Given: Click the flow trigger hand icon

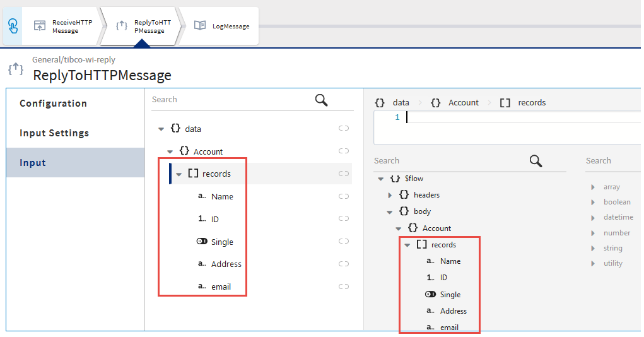Looking at the screenshot, I should [x=13, y=26].
